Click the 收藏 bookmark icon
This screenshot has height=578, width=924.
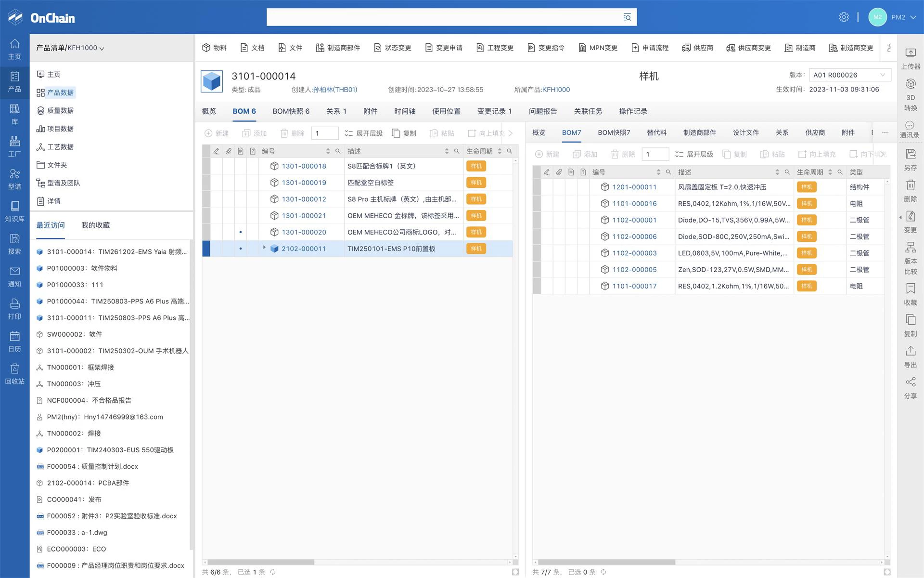tap(910, 295)
